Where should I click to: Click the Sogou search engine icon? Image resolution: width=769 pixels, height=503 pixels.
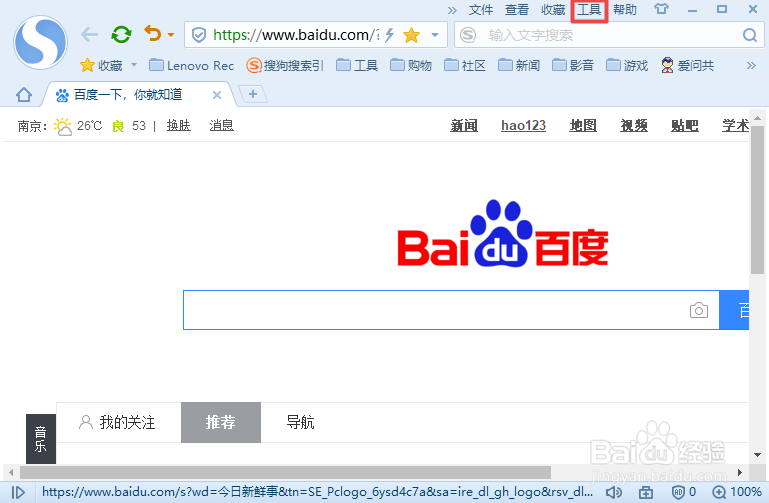[468, 35]
